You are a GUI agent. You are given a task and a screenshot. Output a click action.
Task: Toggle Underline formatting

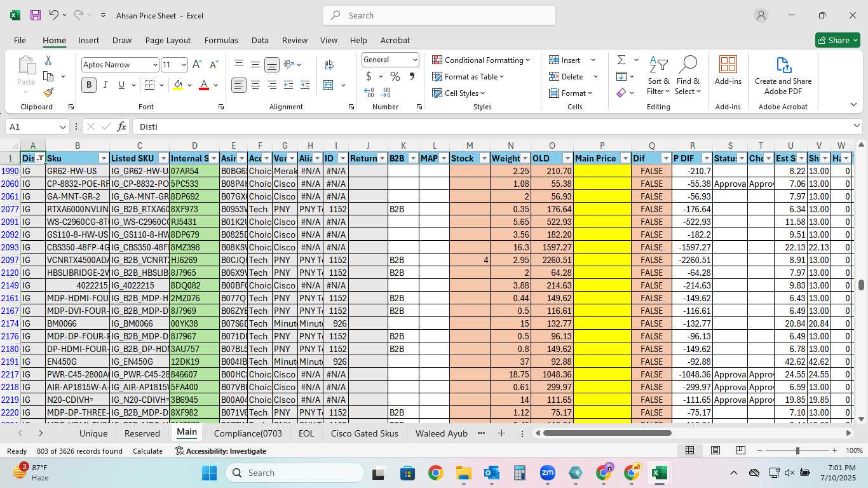click(x=121, y=85)
